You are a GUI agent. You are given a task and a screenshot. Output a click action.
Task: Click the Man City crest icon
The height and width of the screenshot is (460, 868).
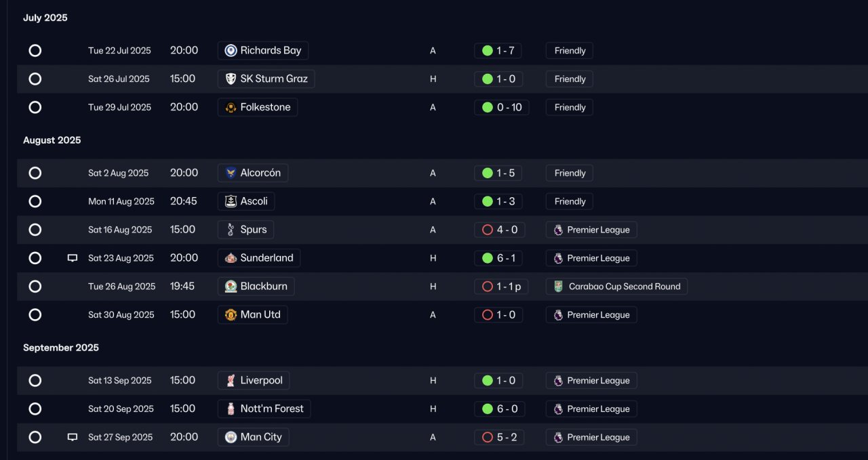[x=231, y=438]
